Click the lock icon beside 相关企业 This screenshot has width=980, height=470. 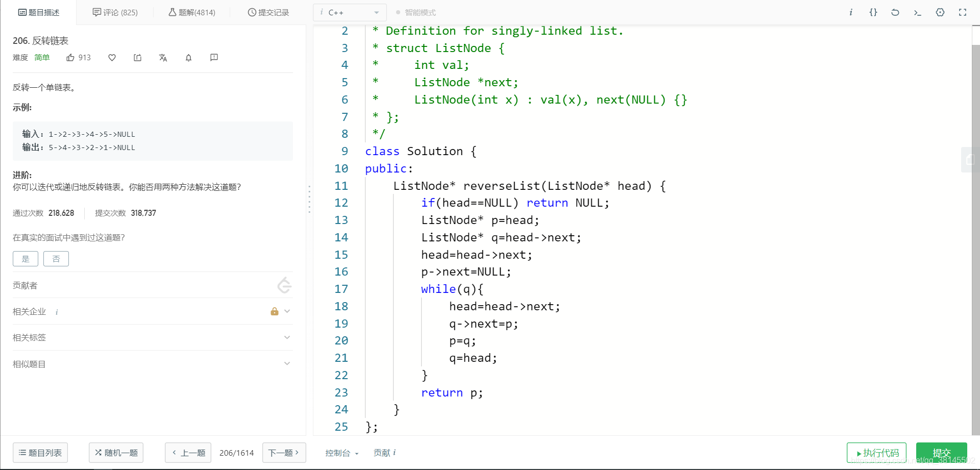[275, 311]
